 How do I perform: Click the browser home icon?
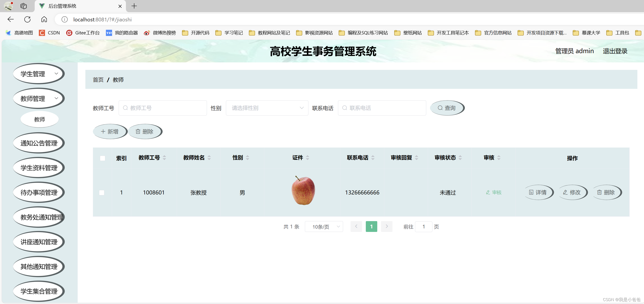point(44,19)
